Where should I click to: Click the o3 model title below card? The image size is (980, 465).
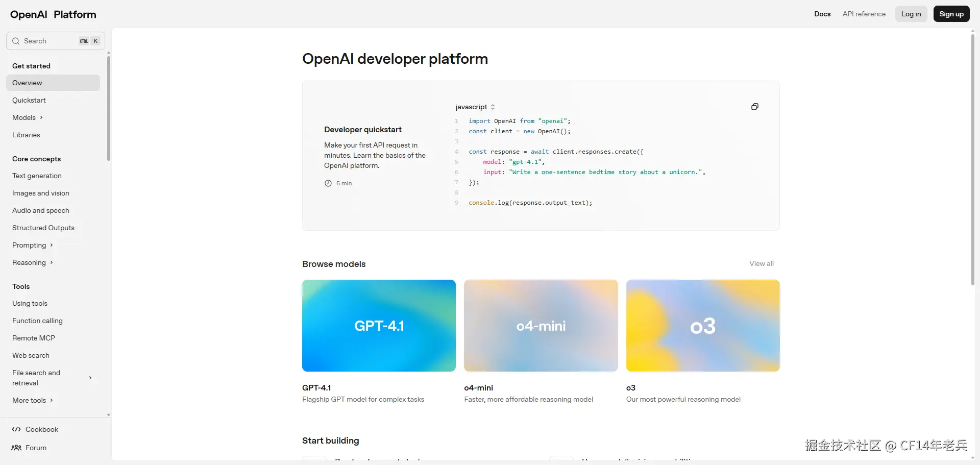coord(631,388)
